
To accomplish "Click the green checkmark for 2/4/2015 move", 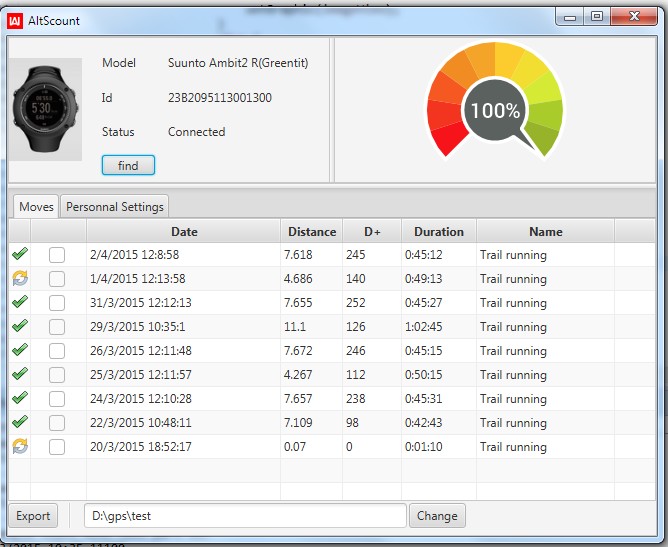I will [20, 254].
